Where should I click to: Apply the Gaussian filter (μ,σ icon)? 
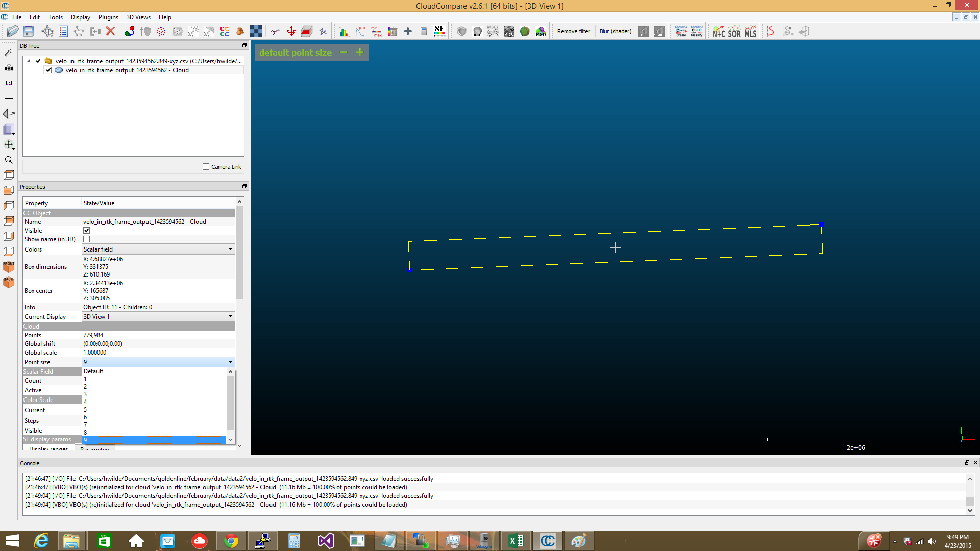coord(360,31)
